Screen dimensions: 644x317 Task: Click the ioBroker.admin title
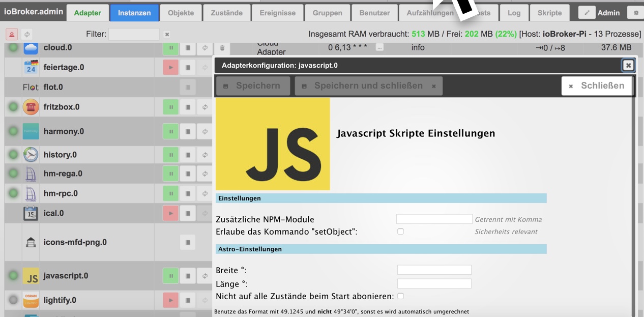coord(34,11)
